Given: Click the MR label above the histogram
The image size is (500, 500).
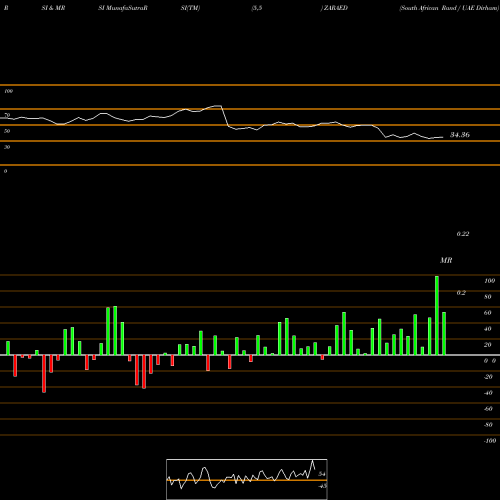Looking at the screenshot, I should (x=446, y=260).
